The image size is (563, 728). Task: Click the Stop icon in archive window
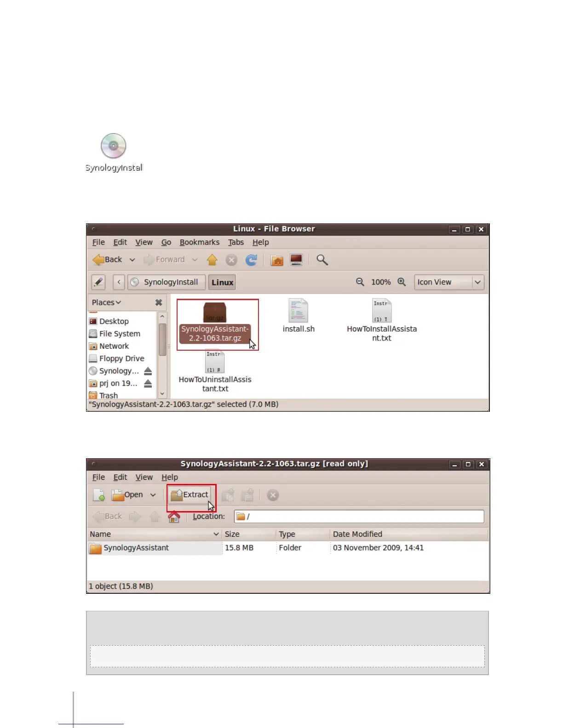click(273, 495)
